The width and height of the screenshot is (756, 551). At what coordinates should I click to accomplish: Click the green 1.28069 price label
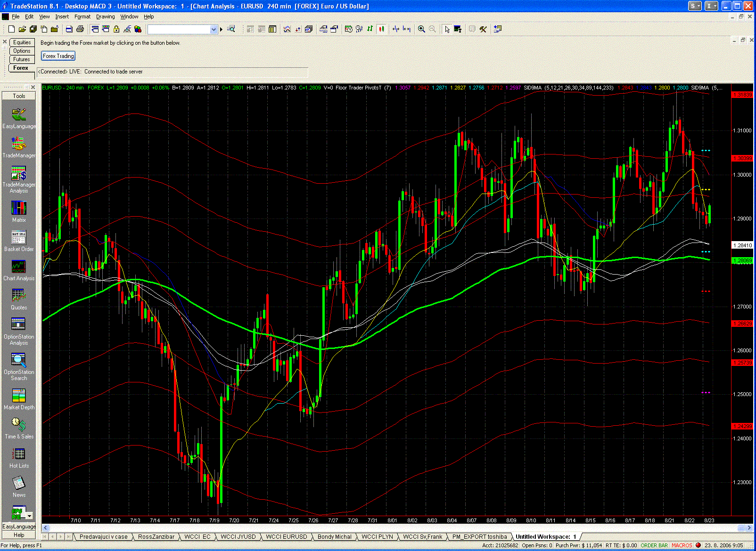[742, 260]
